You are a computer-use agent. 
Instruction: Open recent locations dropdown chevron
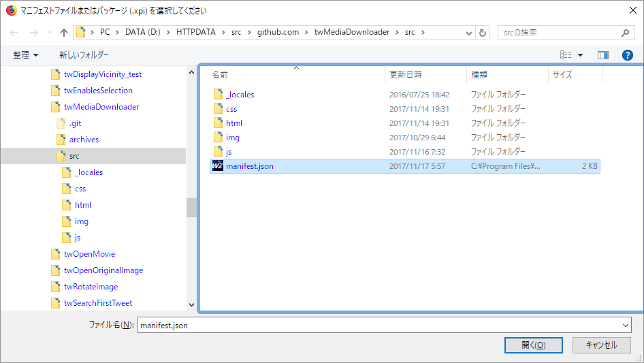[50, 33]
